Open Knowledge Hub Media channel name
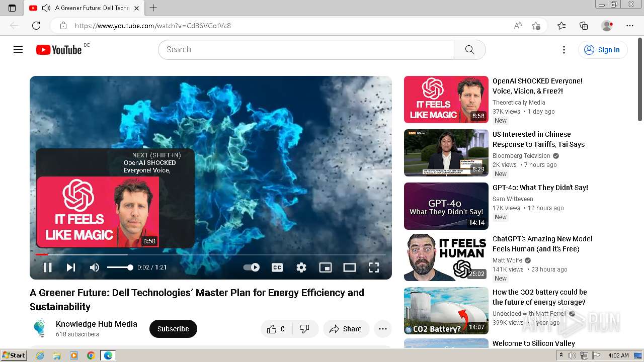The height and width of the screenshot is (362, 644). (x=97, y=324)
